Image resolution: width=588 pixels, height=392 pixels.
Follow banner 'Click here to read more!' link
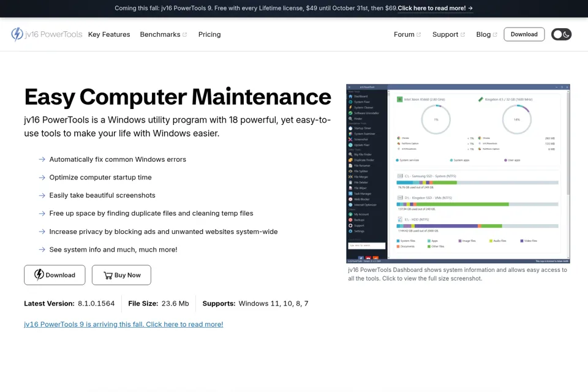[435, 8]
